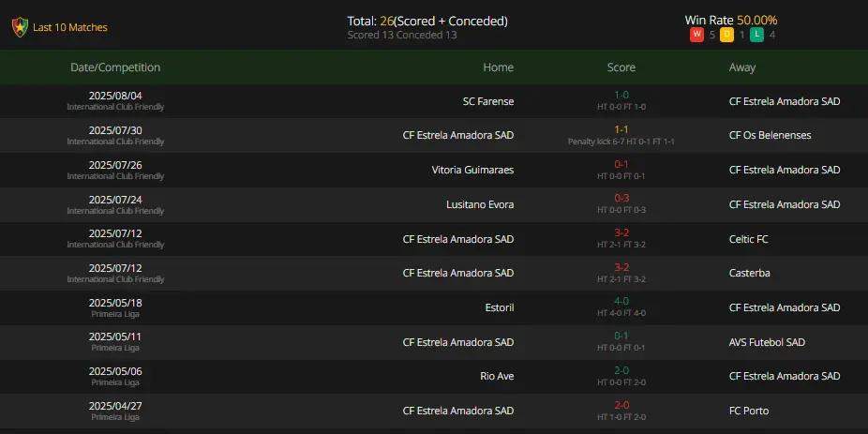Screen dimensions: 868x434
Task: Click the Date/Competition column header
Action: coord(115,67)
